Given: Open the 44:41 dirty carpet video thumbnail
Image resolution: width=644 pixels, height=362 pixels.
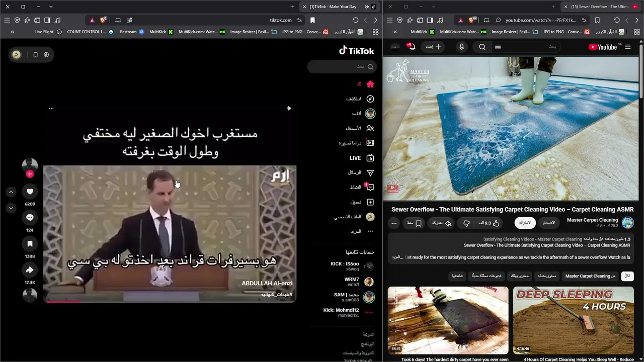Looking at the screenshot, I should 448,320.
